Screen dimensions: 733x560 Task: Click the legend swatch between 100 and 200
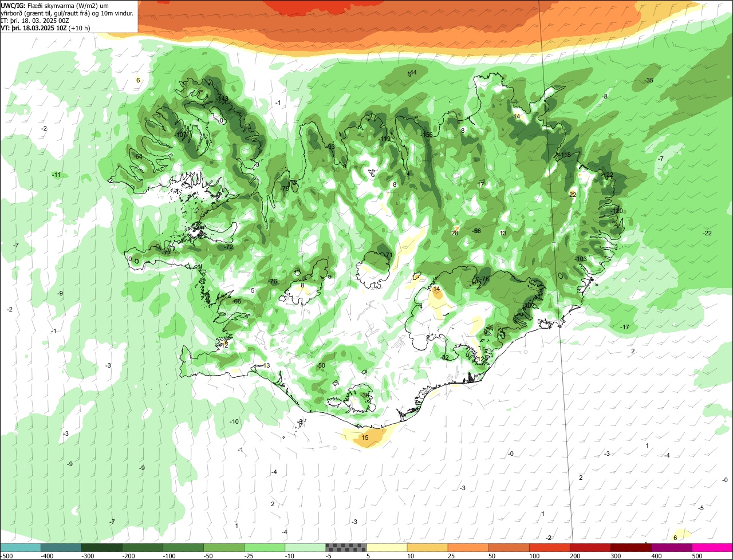point(549,547)
